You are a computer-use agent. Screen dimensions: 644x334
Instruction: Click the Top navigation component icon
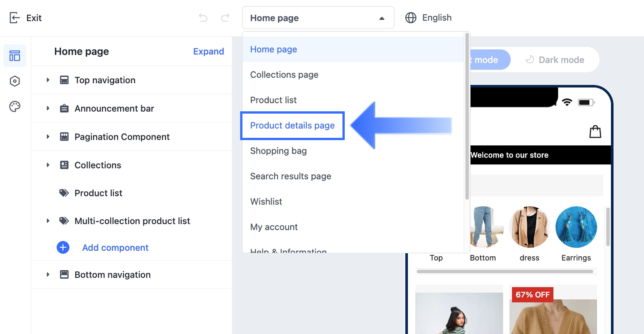pos(64,80)
